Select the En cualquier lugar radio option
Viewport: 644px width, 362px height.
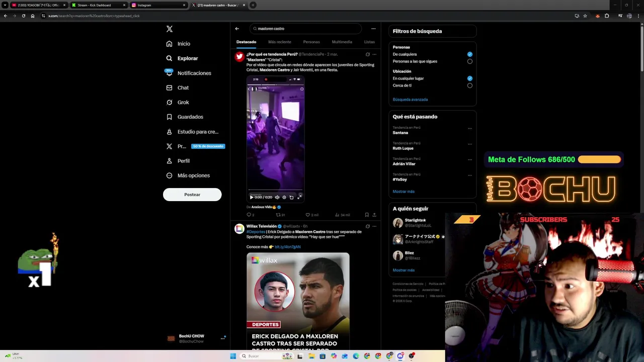[470, 78]
